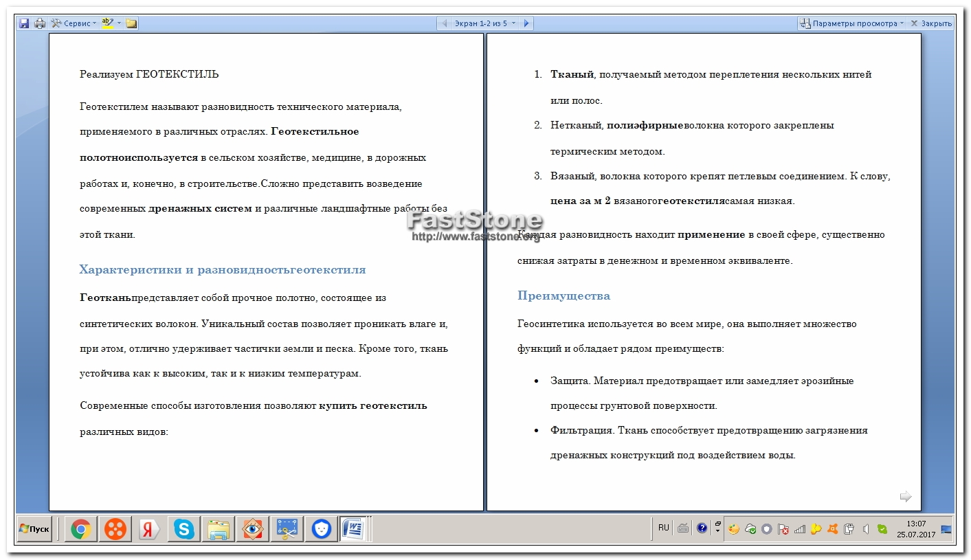Advance to the next screen with right arrow

tap(526, 23)
